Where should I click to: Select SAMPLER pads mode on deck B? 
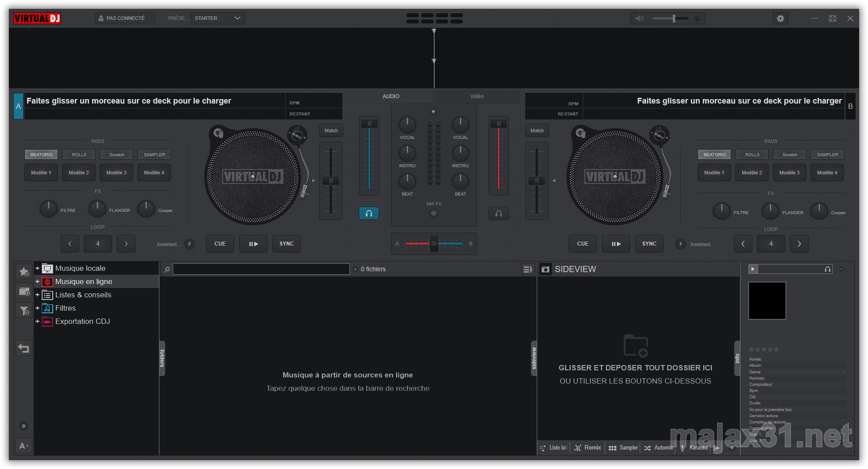pos(828,154)
